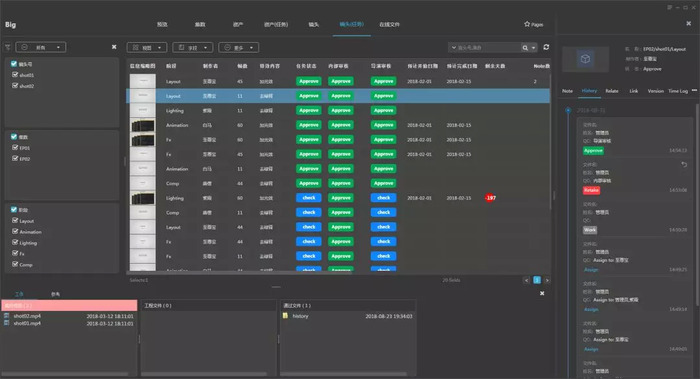Click the cube asset thumbnail in details panel
Image resolution: width=700 pixels, height=379 pixels.
pyautogui.click(x=585, y=59)
